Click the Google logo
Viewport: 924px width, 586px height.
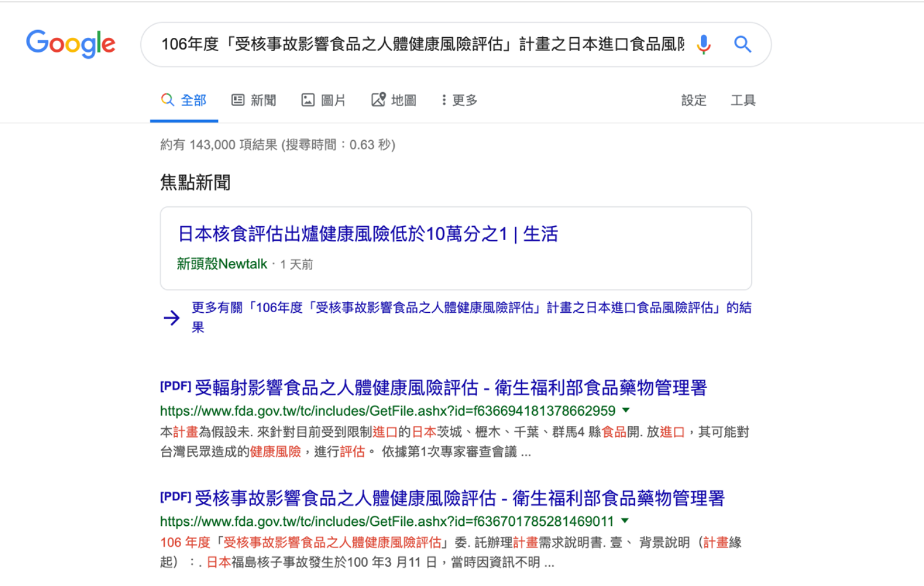pyautogui.click(x=70, y=44)
